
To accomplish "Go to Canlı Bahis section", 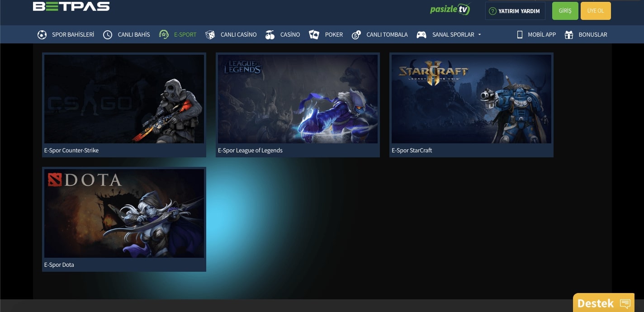I will click(x=134, y=35).
